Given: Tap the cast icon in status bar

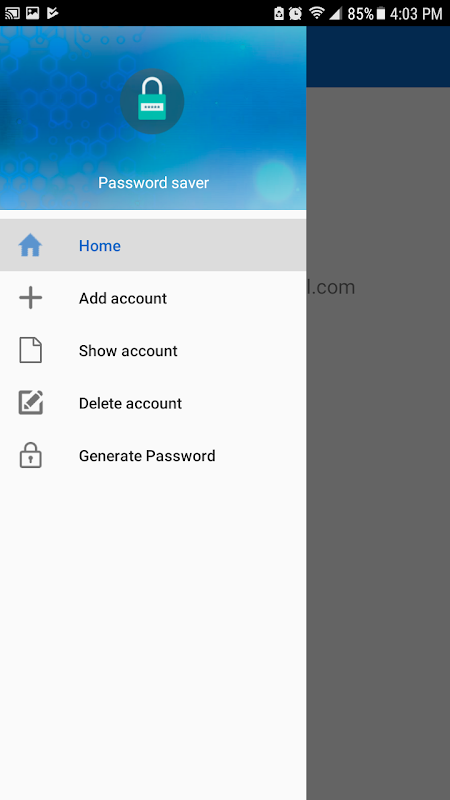Looking at the screenshot, I should pyautogui.click(x=12, y=13).
